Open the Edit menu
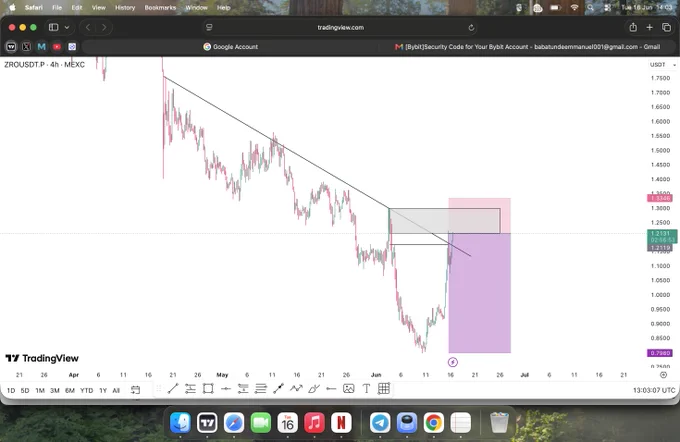Image resolution: width=680 pixels, height=442 pixels. tap(77, 7)
